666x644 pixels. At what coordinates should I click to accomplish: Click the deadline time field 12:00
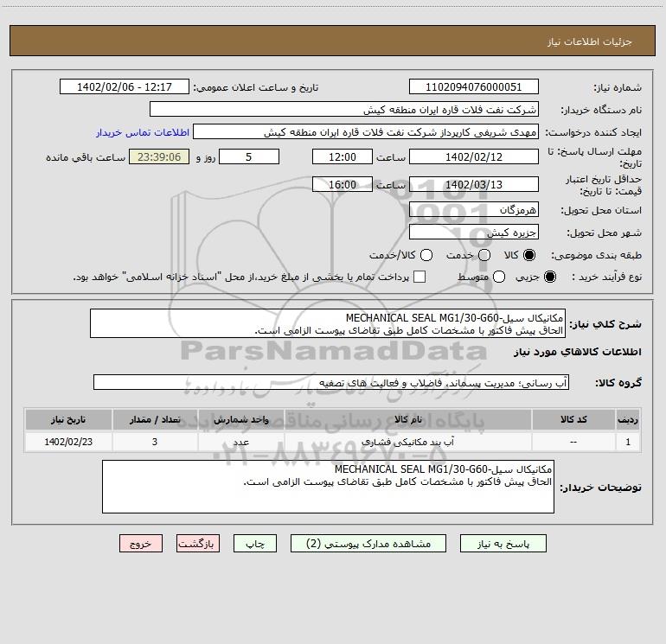pyautogui.click(x=343, y=156)
